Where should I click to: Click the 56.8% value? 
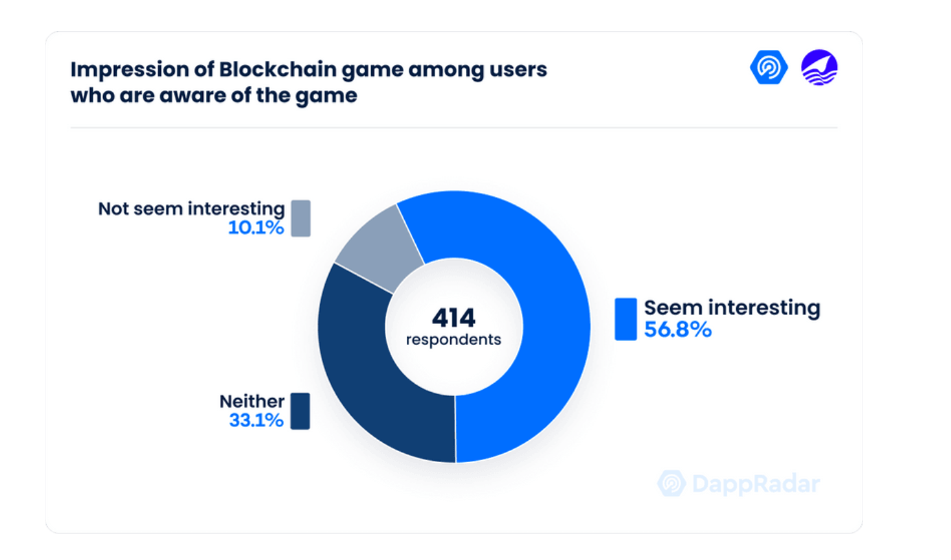(678, 330)
